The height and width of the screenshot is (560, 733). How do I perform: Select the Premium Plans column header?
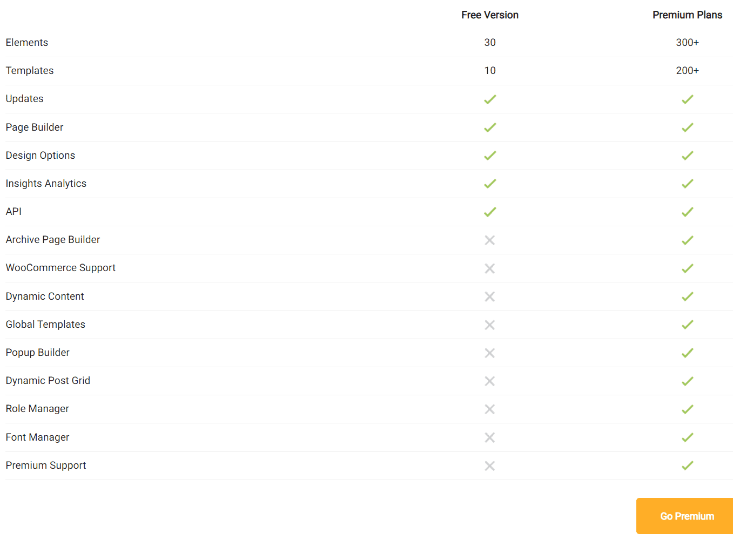687,15
